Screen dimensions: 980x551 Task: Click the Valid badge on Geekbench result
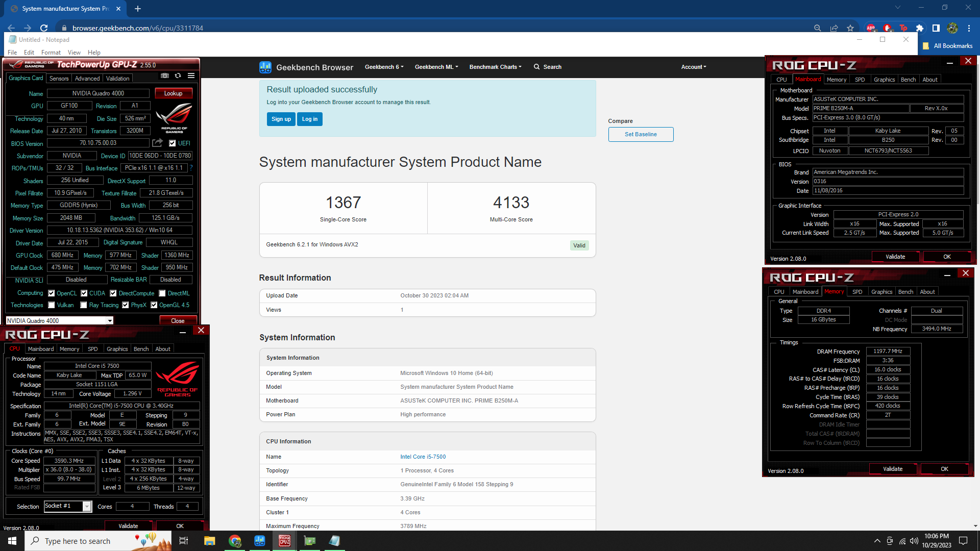click(579, 245)
